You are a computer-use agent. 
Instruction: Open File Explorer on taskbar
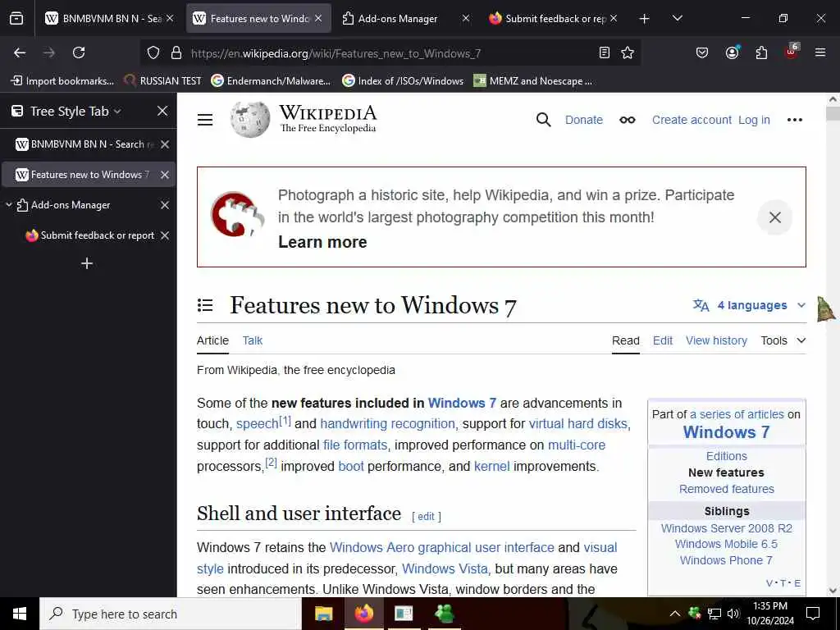tap(323, 614)
